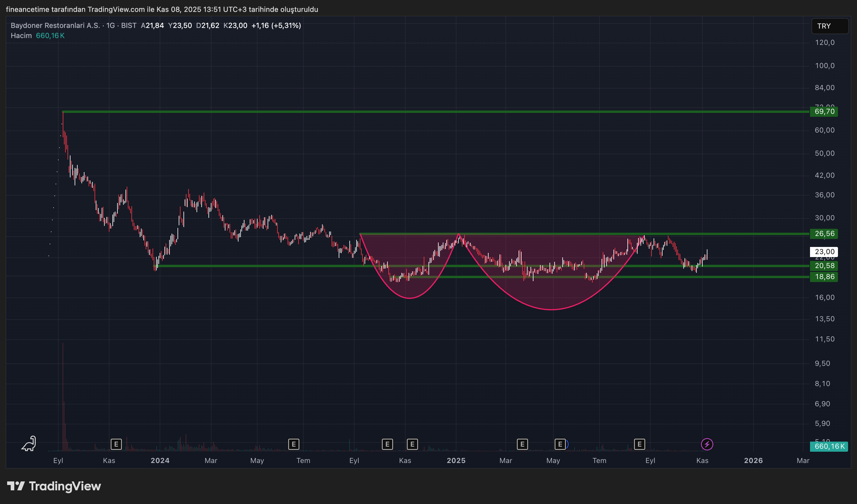Open the earnings marker near Kas 2023
857x504 pixels.
116,444
